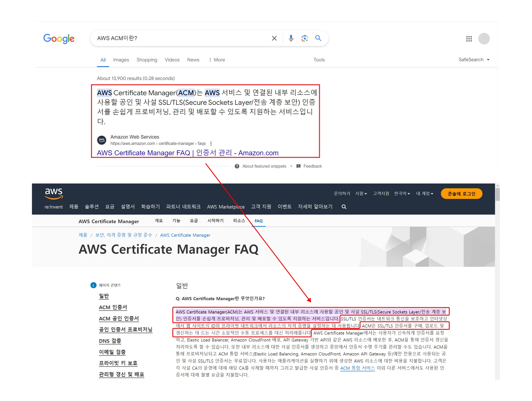Click the 콘솔에 로그인 button

[461, 194]
